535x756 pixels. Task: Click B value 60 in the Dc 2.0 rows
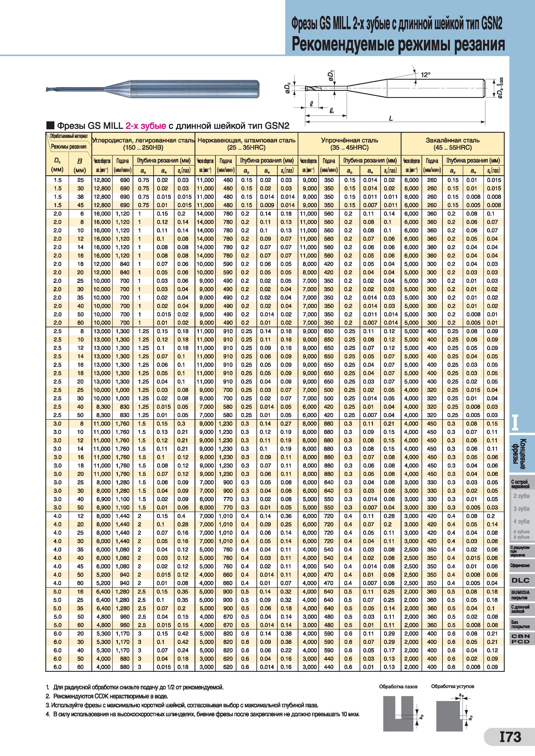pyautogui.click(x=80, y=323)
